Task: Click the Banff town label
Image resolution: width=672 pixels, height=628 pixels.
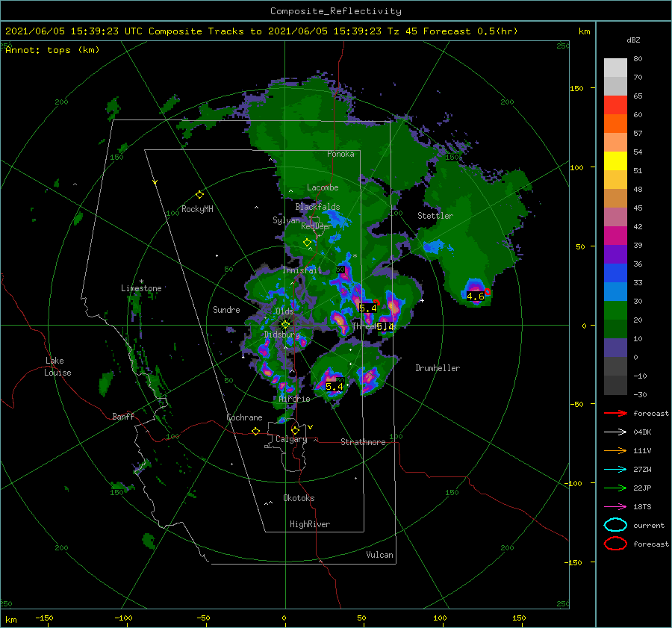Action: 123,416
